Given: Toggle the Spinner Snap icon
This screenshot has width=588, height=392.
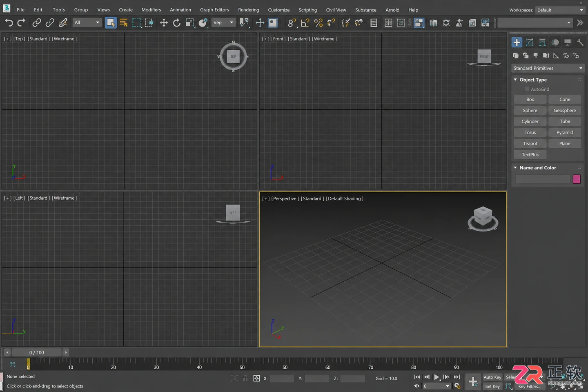Looking at the screenshot, I should coord(331,23).
